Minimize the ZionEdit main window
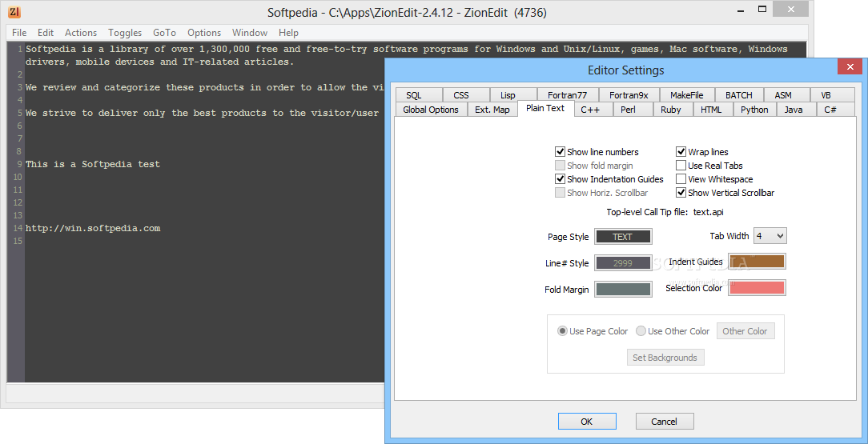Screen dimensions: 868x444 (x=740, y=9)
